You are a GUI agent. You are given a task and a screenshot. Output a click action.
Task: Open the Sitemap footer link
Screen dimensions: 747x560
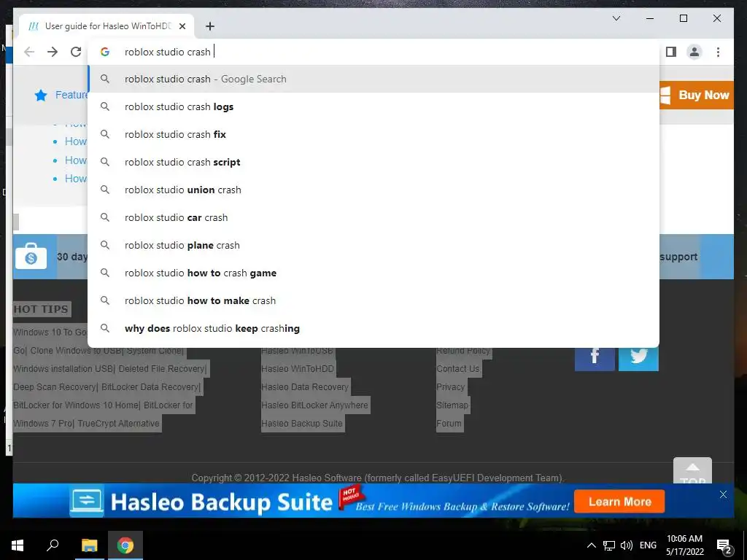(x=452, y=405)
